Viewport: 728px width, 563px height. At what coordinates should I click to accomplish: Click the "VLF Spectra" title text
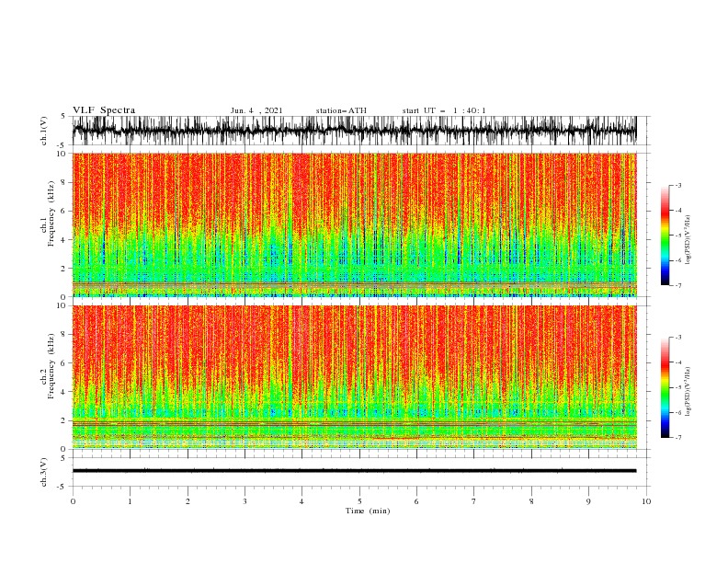[104, 110]
